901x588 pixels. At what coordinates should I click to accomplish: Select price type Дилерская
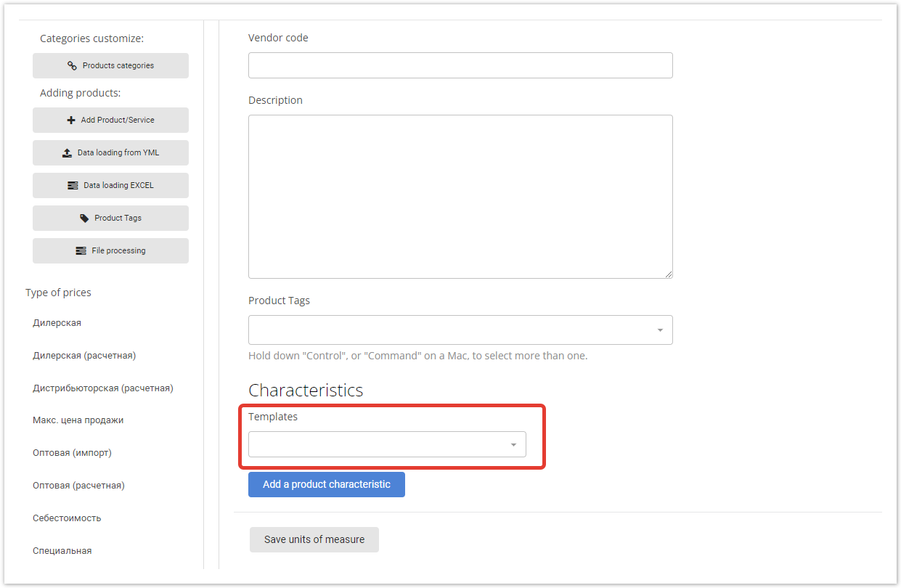(57, 322)
